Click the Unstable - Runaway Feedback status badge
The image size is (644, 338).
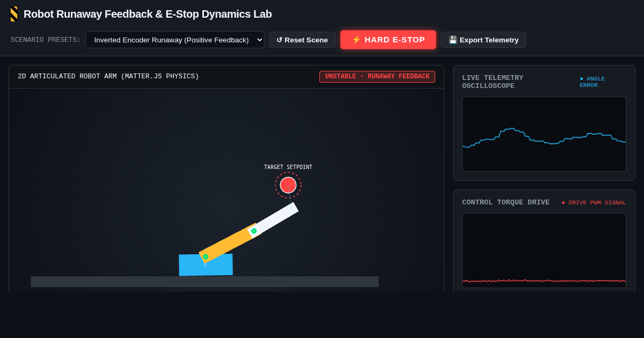coord(377,77)
